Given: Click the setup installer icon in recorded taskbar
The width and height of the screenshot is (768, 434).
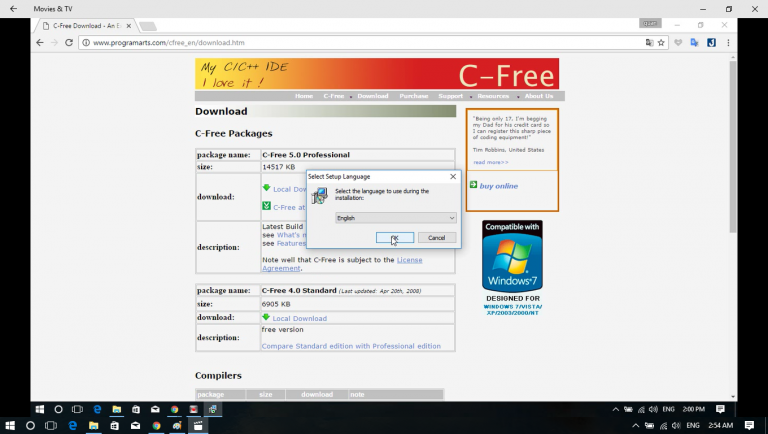Looking at the screenshot, I should pyautogui.click(x=213, y=409).
